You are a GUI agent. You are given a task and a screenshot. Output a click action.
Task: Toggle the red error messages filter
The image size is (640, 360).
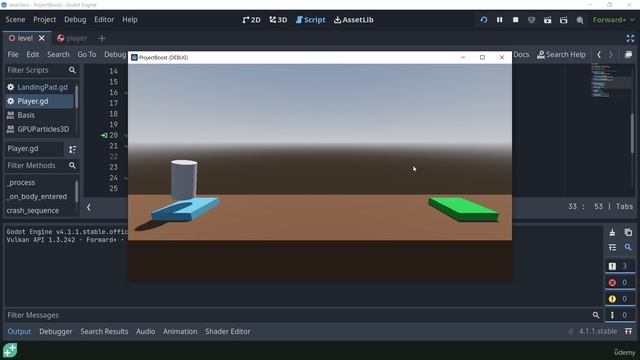click(620, 282)
